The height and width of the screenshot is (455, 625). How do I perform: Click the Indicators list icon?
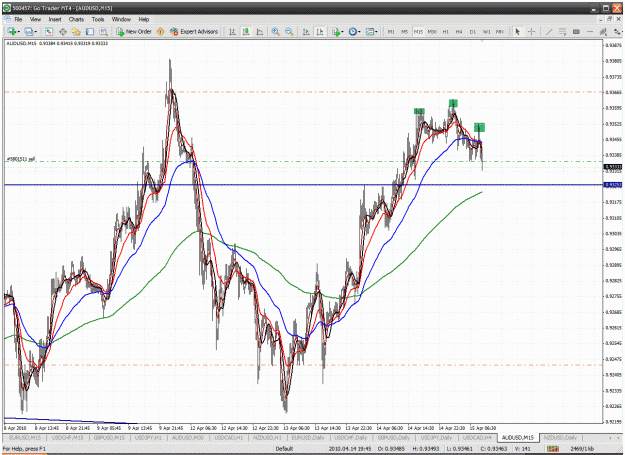click(x=336, y=31)
